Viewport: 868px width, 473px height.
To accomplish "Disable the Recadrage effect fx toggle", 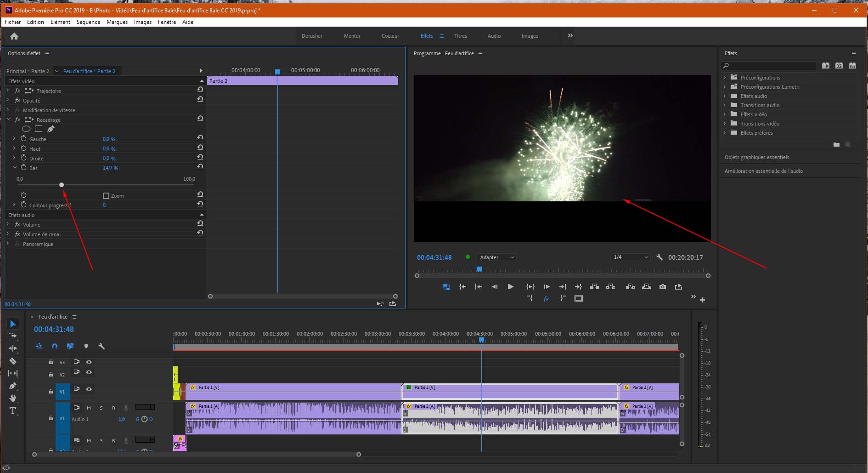I will pos(17,120).
